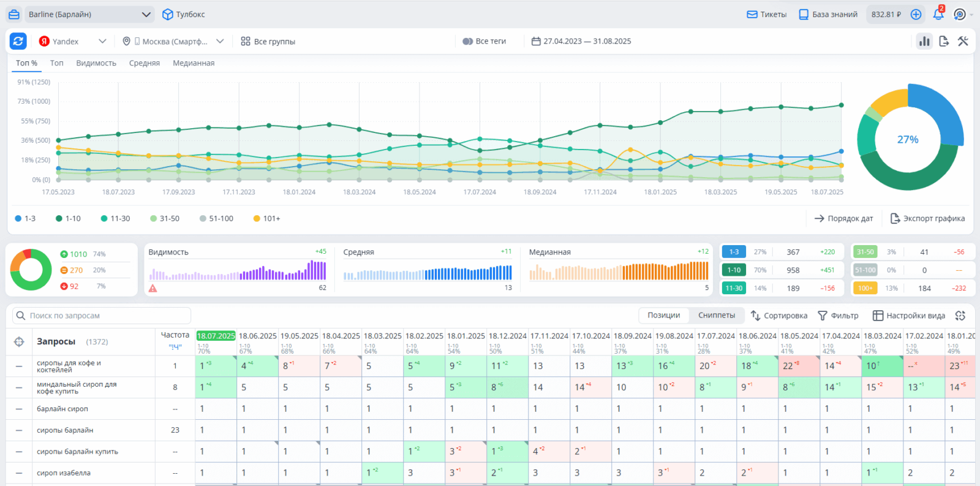This screenshot has height=486, width=980.
Task: Switch to the Топ chart tab
Action: 56,63
